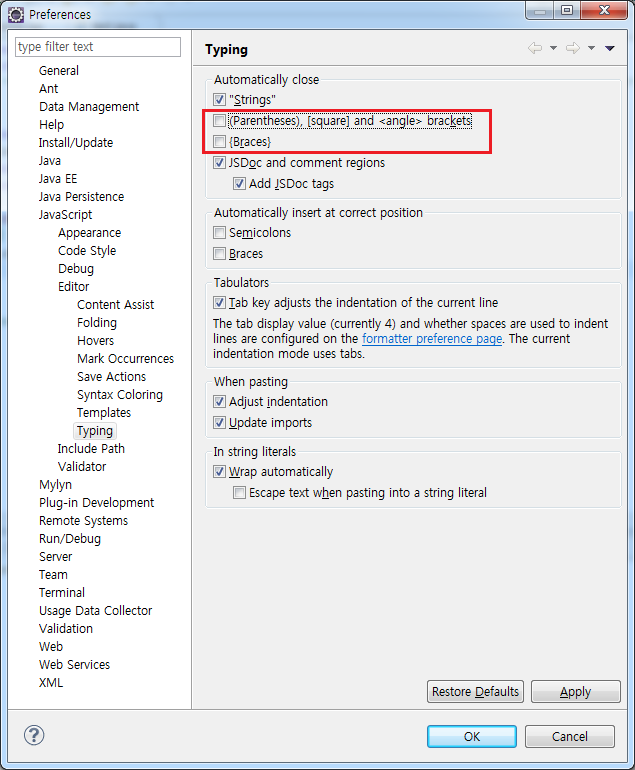The width and height of the screenshot is (635, 770).
Task: Open Data Management preferences
Action: (89, 107)
